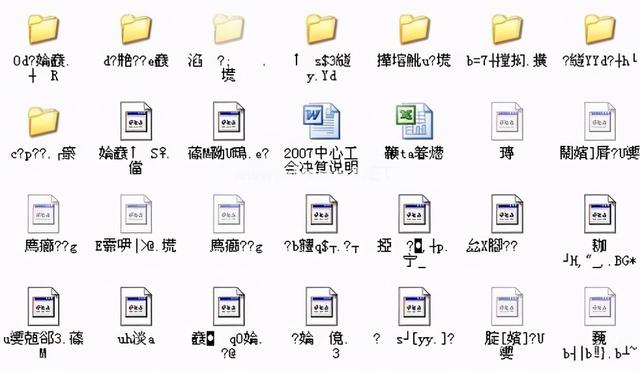This screenshot has height=371, width=640.
Task: Select the file whose name ends with ".e?"
Action: 229,121
